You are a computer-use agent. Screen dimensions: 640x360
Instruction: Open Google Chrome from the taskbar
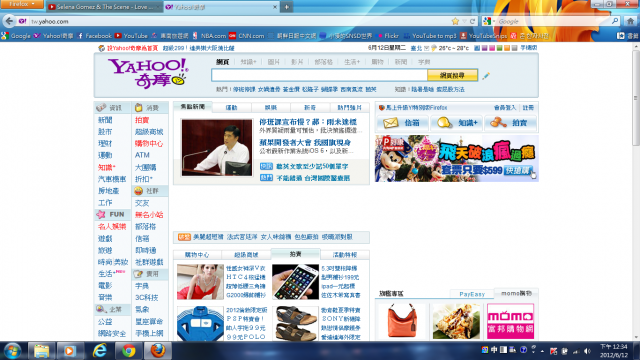point(129,351)
